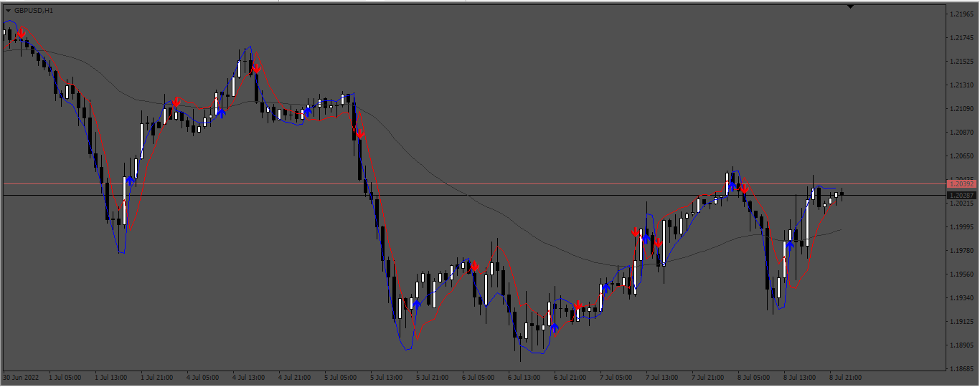Click the 7 Jul 21:00 time label
Viewport: 980px width, 387px height.
pyautogui.click(x=709, y=377)
